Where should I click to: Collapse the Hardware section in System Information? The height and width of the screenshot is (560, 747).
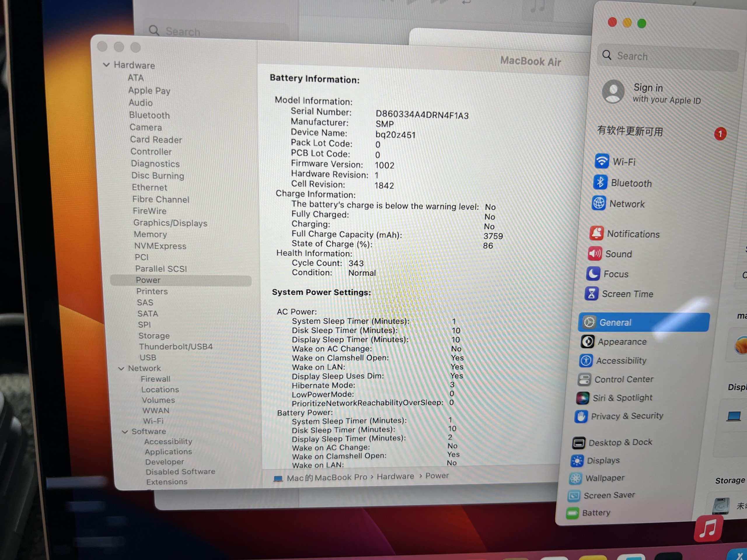click(107, 64)
